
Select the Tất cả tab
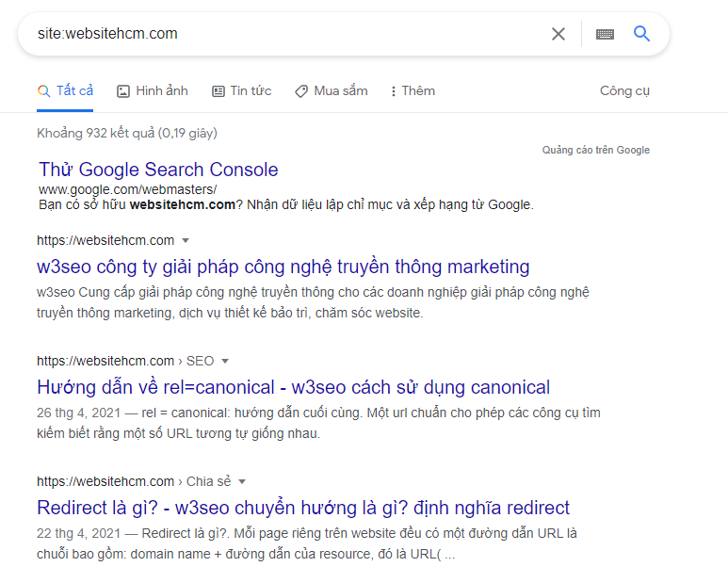pos(66,91)
